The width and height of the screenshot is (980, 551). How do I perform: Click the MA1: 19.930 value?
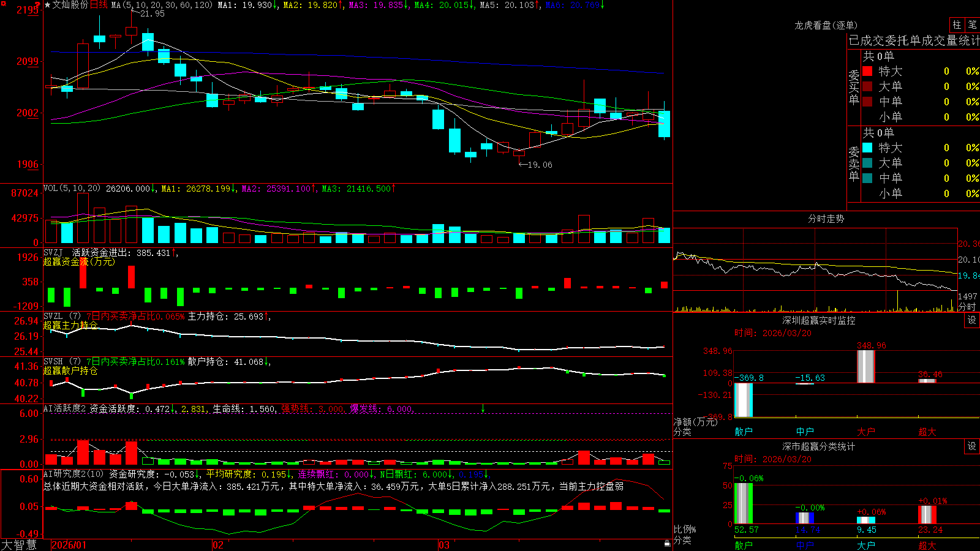245,5
